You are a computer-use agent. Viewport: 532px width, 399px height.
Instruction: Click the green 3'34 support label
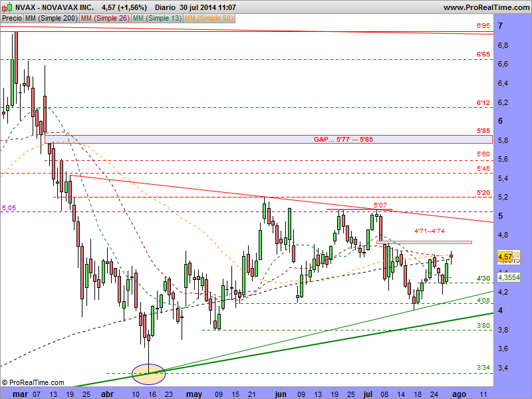pyautogui.click(x=483, y=368)
